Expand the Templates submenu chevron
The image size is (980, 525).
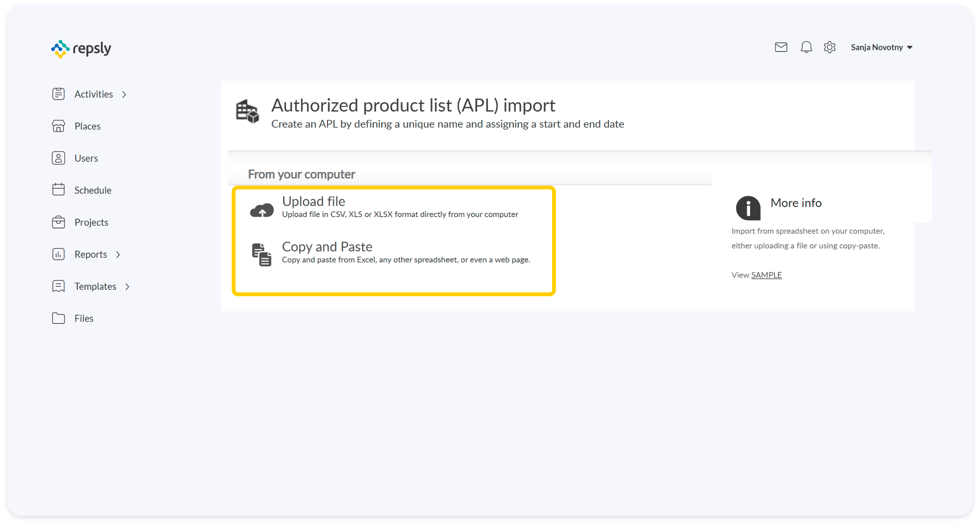[128, 286]
